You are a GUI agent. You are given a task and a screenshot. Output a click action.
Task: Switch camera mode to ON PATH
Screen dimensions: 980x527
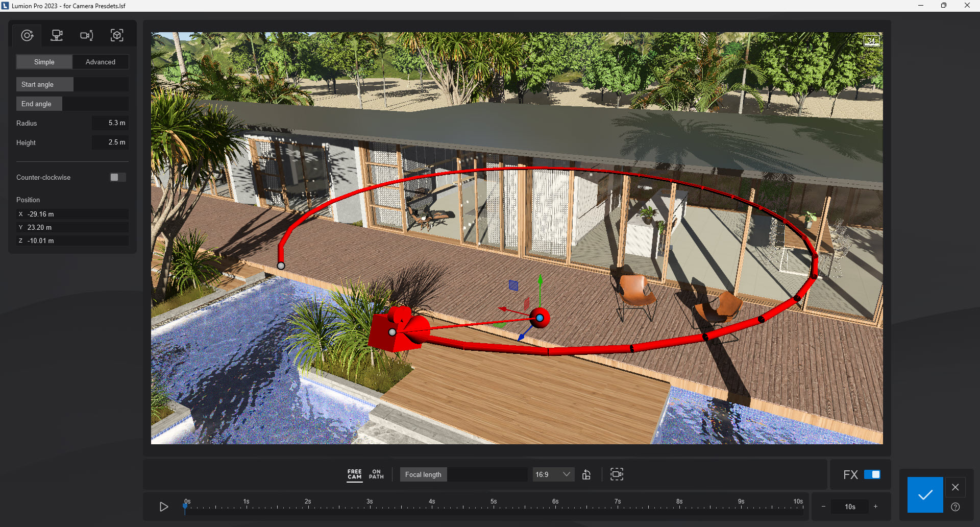376,474
